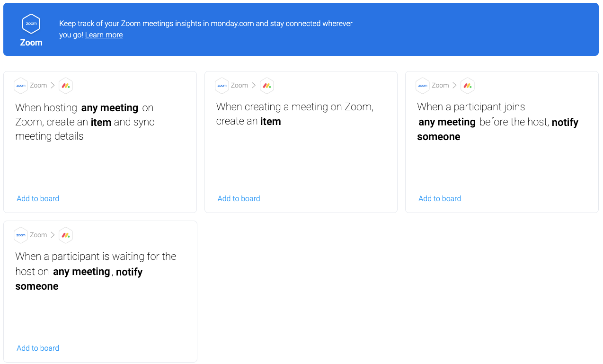Image resolution: width=603 pixels, height=364 pixels.
Task: Add the creating a meeting recipe to board
Action: [239, 199]
